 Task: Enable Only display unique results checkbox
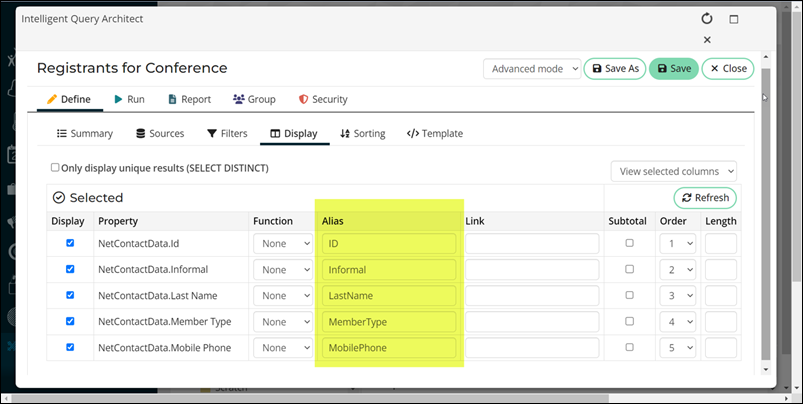pos(55,168)
